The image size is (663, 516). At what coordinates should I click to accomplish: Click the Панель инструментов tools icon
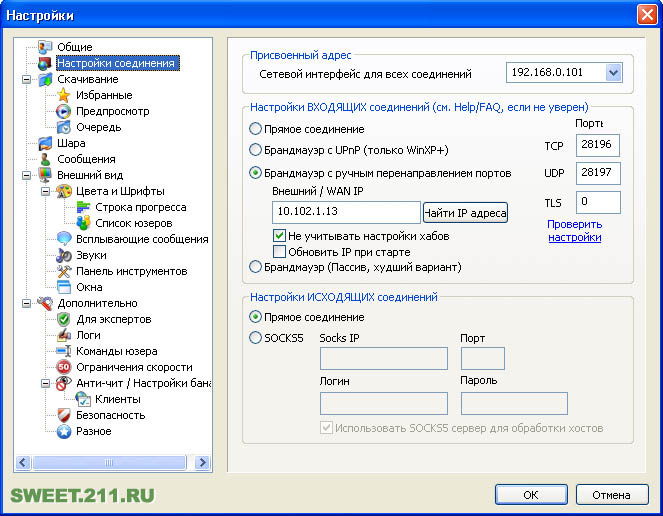[64, 271]
